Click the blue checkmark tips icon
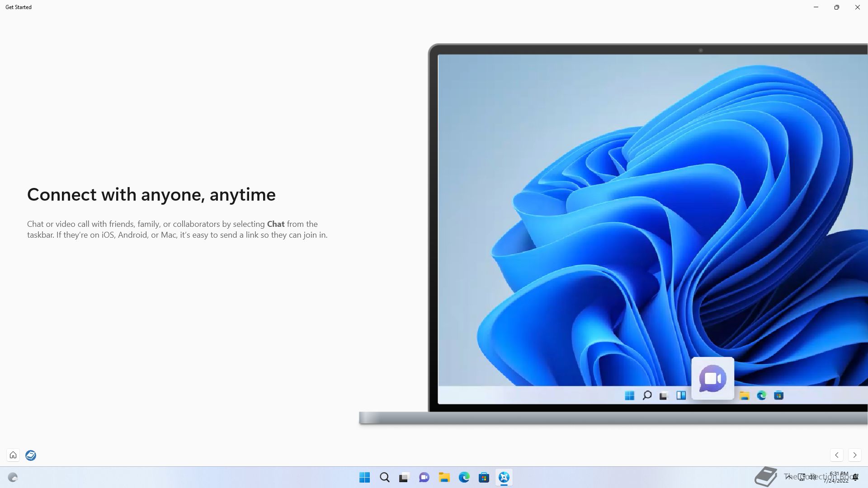 coord(31,455)
